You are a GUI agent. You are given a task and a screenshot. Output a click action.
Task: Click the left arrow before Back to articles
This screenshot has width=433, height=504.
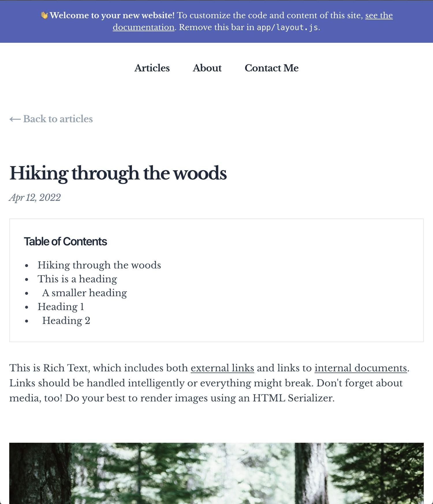click(15, 119)
